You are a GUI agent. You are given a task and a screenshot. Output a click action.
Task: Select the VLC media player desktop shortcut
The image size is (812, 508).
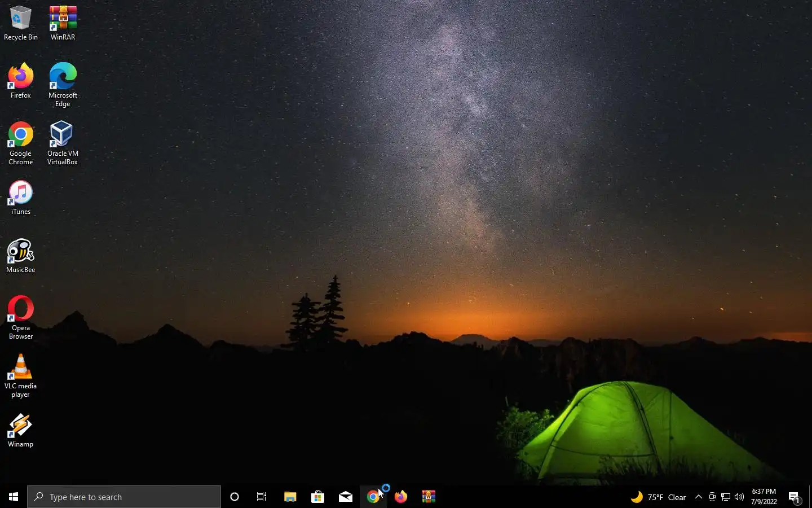[x=21, y=376]
